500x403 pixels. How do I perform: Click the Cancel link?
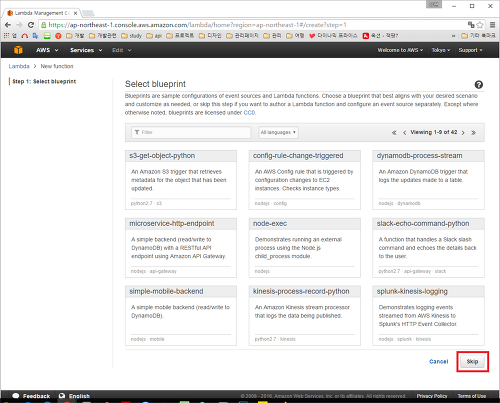coord(439,361)
